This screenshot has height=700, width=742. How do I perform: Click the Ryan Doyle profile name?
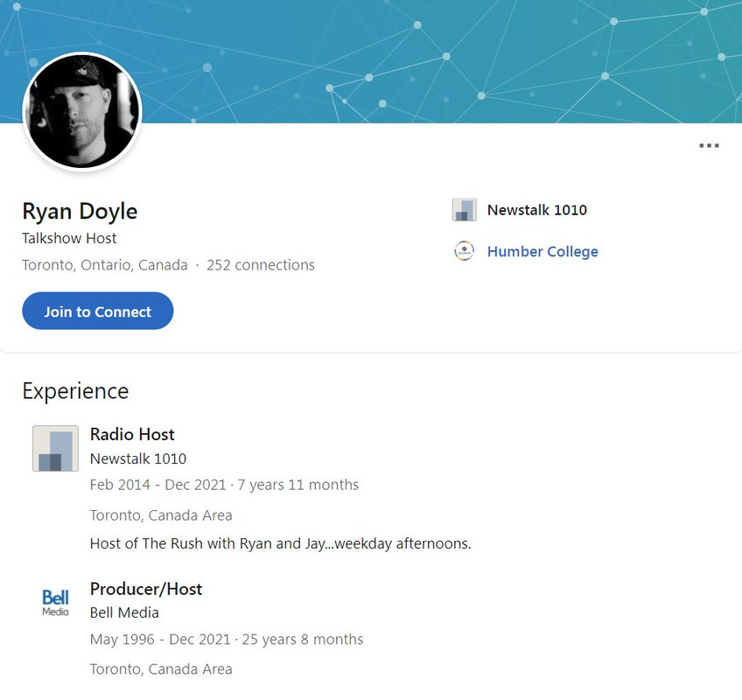(x=80, y=211)
